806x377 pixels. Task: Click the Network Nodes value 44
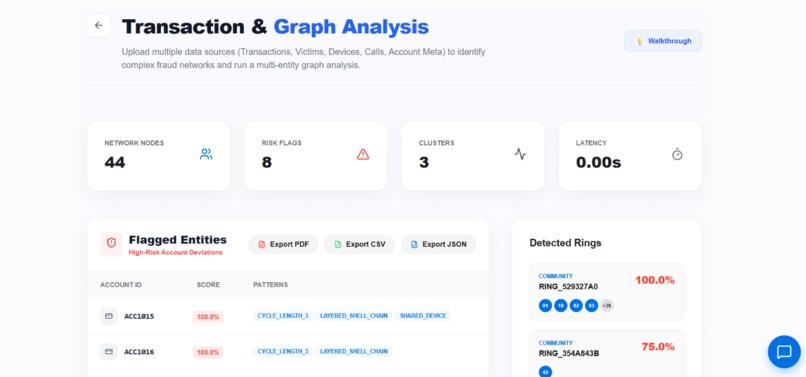click(x=115, y=163)
